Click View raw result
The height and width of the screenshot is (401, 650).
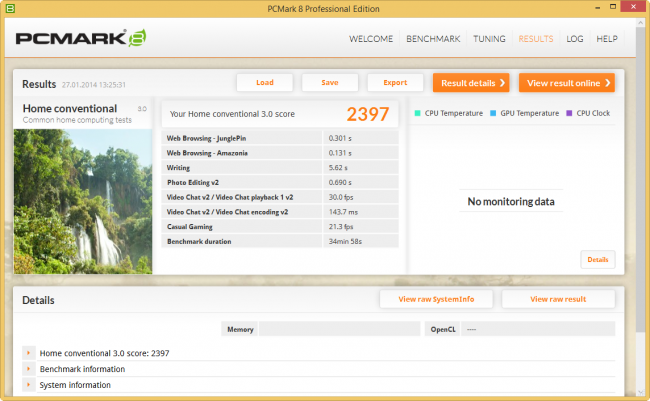[x=558, y=299]
